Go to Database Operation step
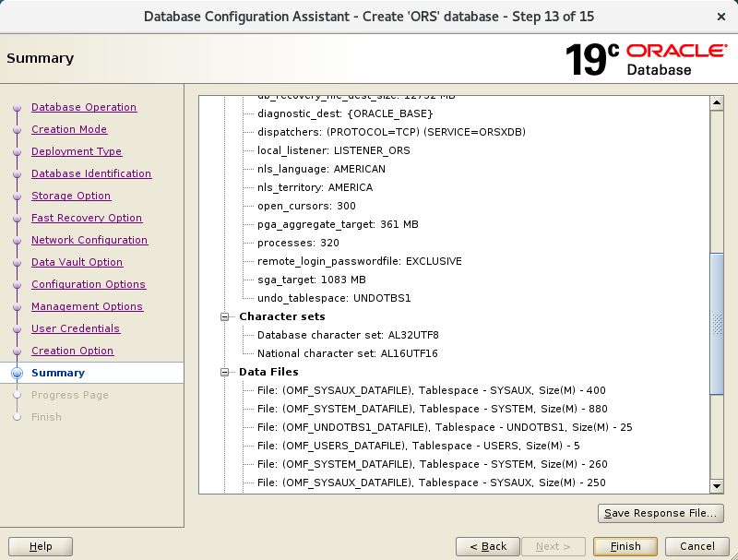The height and width of the screenshot is (560, 738). [84, 107]
